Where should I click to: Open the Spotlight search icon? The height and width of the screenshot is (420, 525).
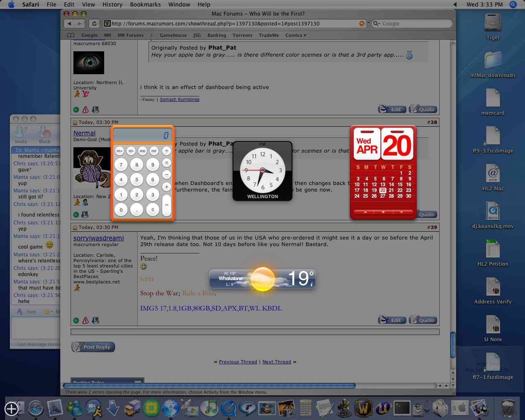tap(513, 5)
